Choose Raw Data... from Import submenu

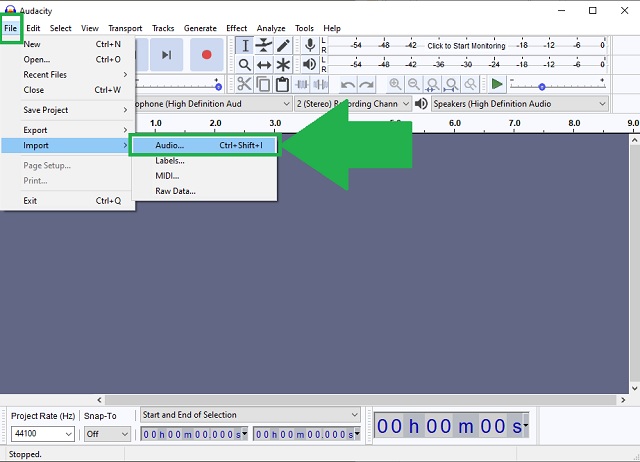pyautogui.click(x=204, y=191)
